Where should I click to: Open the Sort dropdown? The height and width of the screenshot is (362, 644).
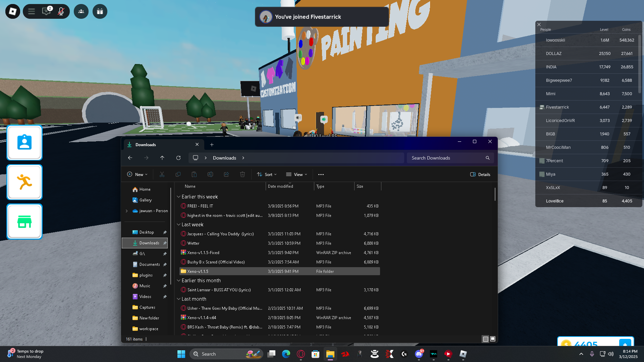[x=267, y=174]
